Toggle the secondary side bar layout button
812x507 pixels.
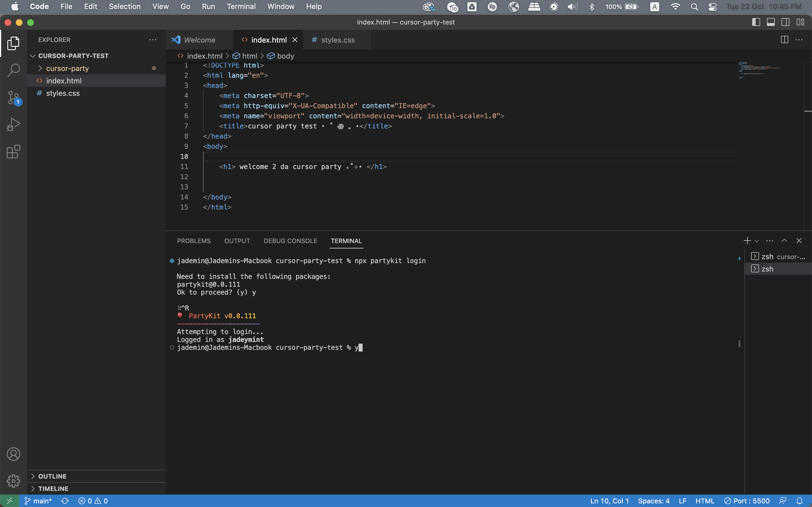pyautogui.click(x=785, y=22)
